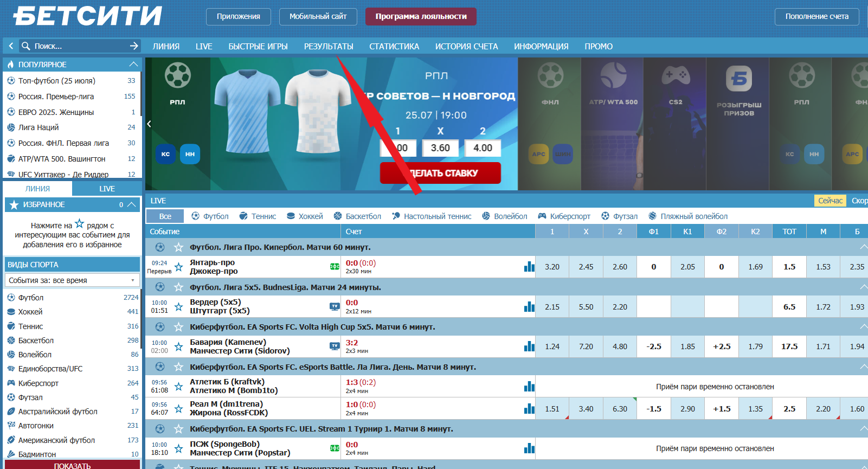This screenshot has height=469, width=868.
Task: Star the BudnesLiga league header
Action: click(x=178, y=287)
